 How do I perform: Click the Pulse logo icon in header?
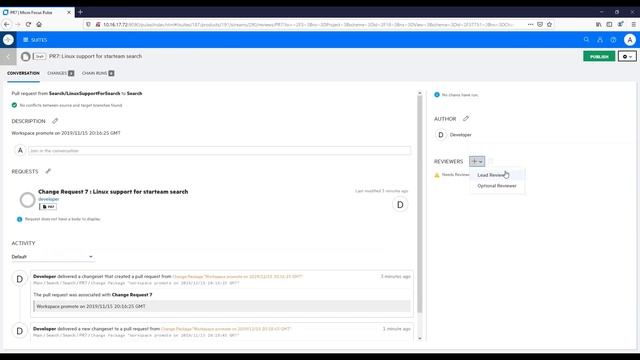(8, 40)
